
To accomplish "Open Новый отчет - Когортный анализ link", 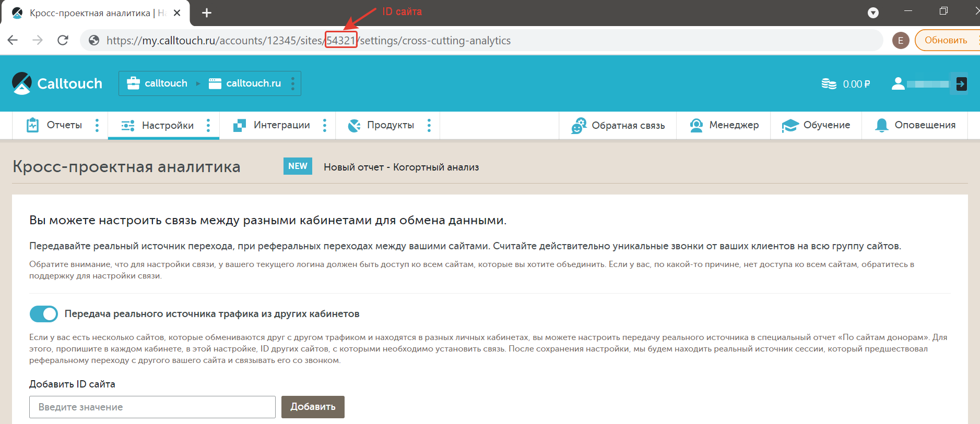I will click(x=401, y=167).
